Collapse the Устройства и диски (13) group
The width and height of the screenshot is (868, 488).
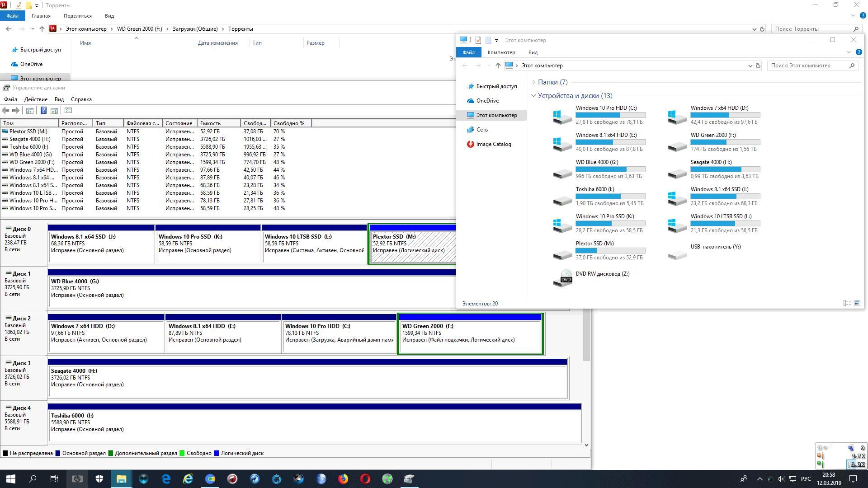533,96
